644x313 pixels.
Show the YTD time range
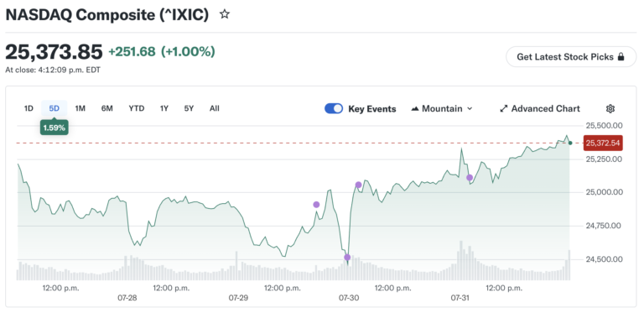(137, 108)
